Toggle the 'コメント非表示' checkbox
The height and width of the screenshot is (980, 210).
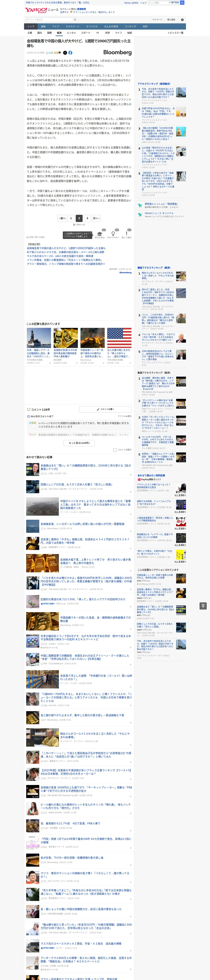[x=115, y=450]
